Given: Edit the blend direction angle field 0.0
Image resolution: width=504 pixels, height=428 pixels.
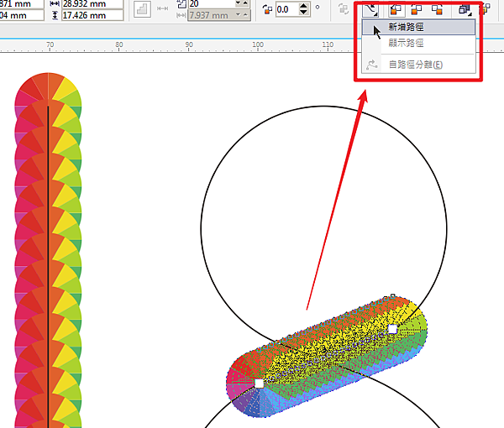Looking at the screenshot, I should click(x=286, y=9).
